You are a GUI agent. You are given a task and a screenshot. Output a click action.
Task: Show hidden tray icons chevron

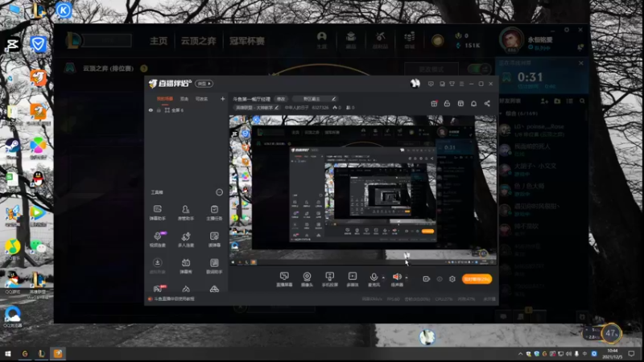point(520,353)
